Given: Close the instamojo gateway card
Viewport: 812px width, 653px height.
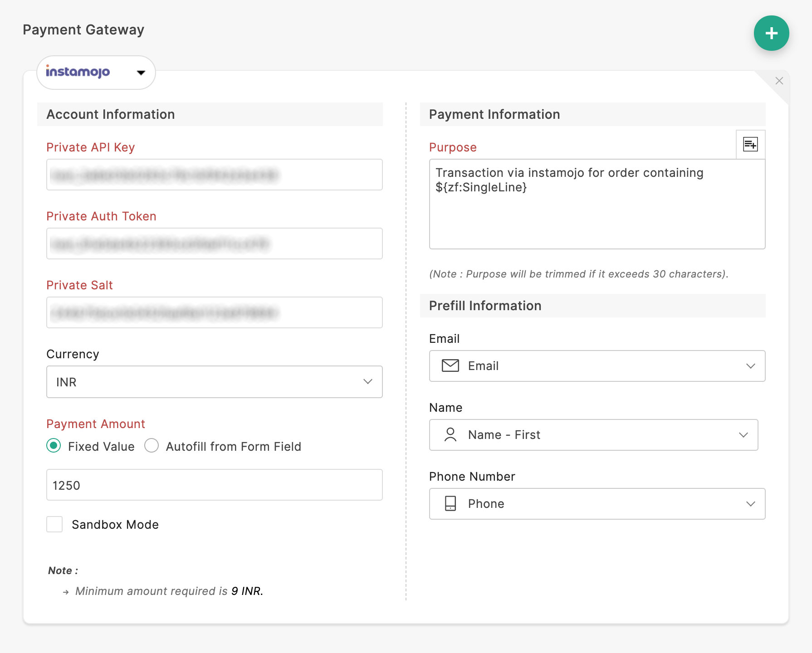Looking at the screenshot, I should pyautogui.click(x=779, y=81).
